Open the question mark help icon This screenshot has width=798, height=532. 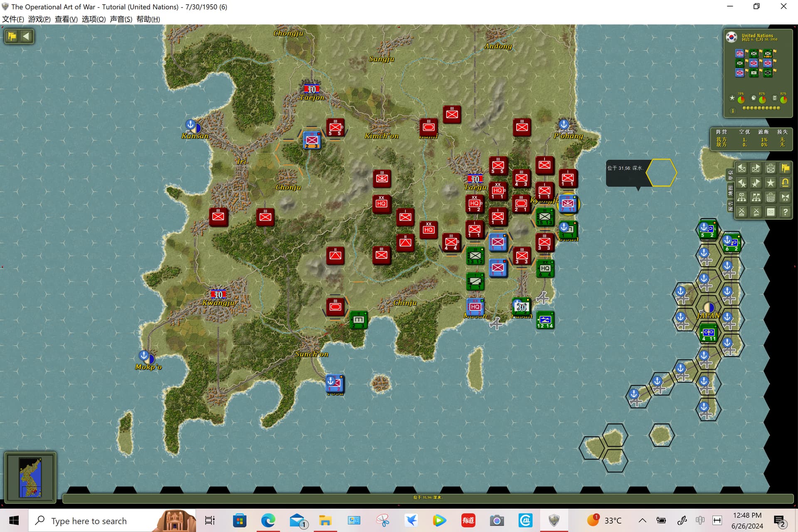785,212
